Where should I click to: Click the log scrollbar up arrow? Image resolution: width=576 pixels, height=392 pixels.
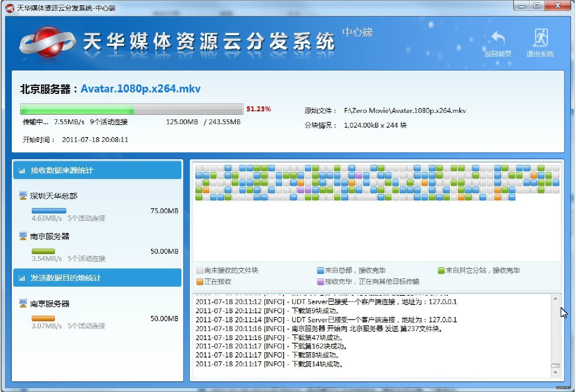click(x=555, y=299)
